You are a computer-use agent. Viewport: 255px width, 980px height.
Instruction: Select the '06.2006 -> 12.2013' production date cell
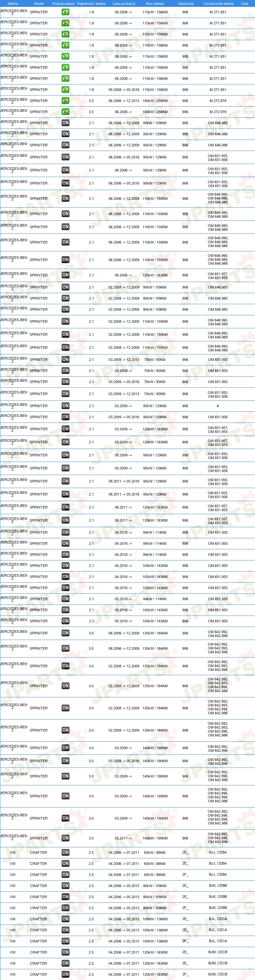(x=124, y=101)
